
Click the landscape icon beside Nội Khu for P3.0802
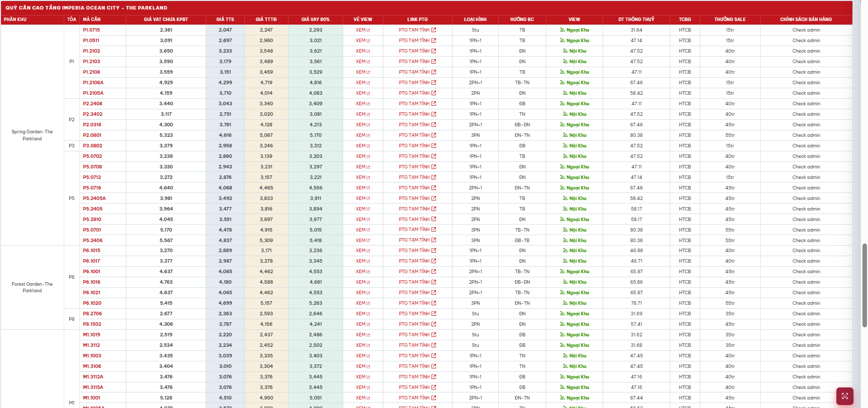coord(565,146)
